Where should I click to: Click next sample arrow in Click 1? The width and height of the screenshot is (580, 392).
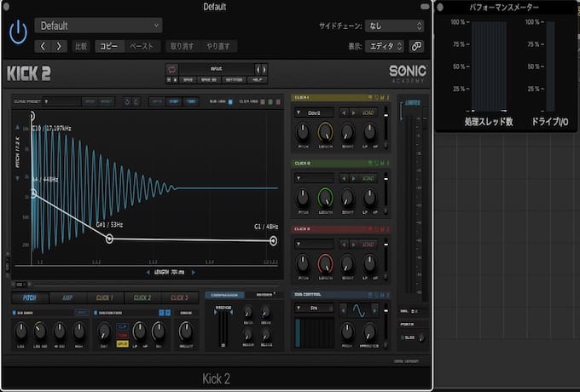click(353, 112)
